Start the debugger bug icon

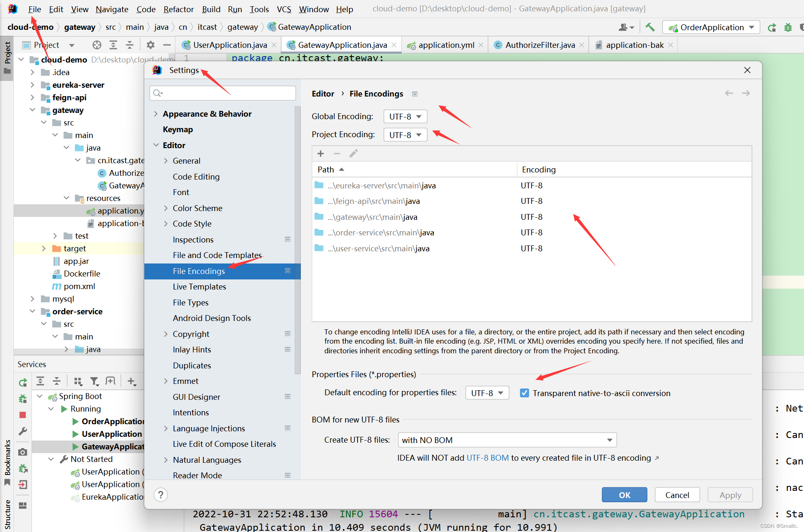pos(788,27)
